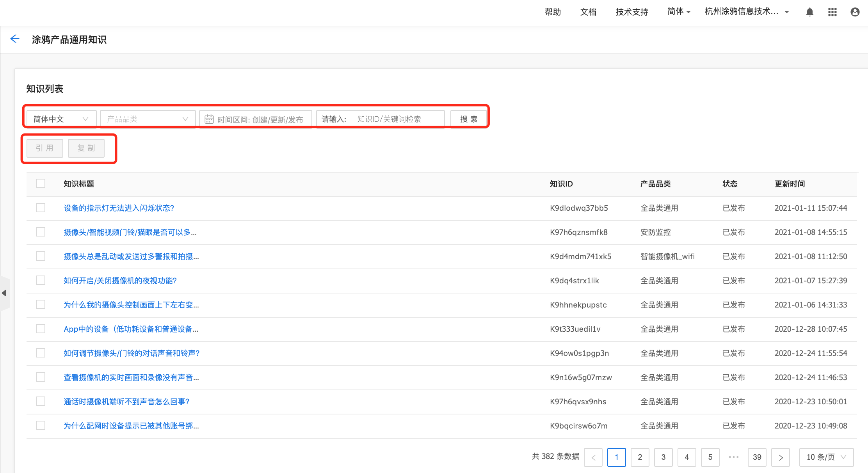The height and width of the screenshot is (473, 868).
Task: Go to the previous page arrow
Action: pyautogui.click(x=593, y=457)
